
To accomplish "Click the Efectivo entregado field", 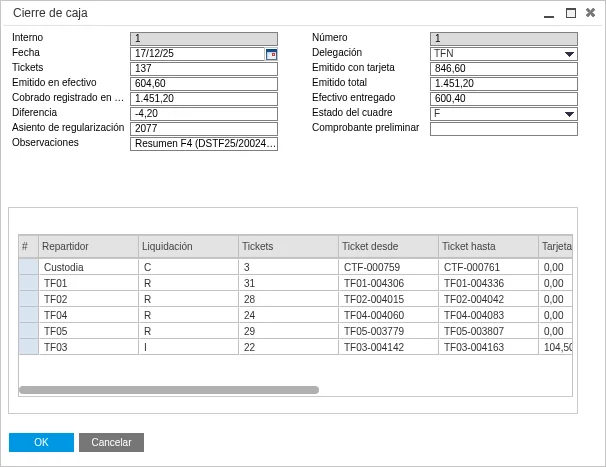I will [x=504, y=99].
